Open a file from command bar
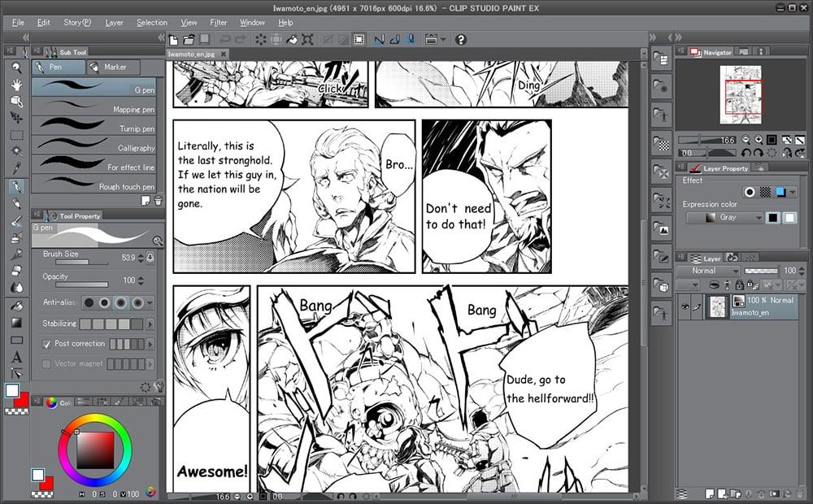 pos(189,39)
